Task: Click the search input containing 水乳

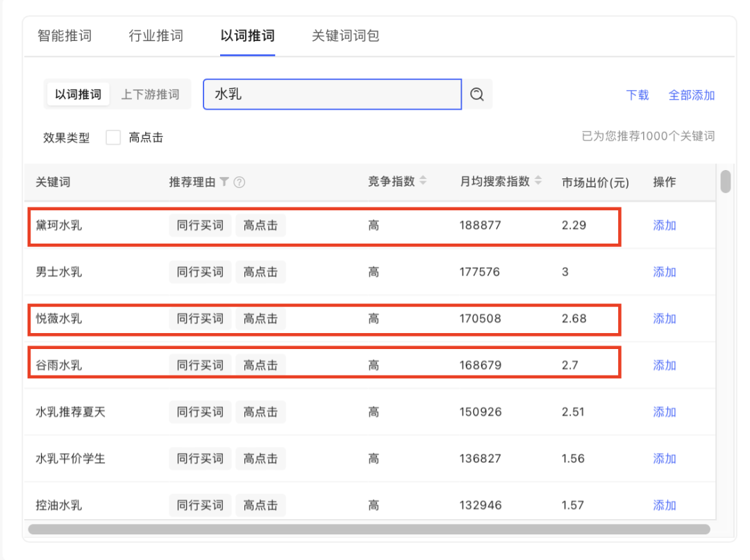Action: 332,94
